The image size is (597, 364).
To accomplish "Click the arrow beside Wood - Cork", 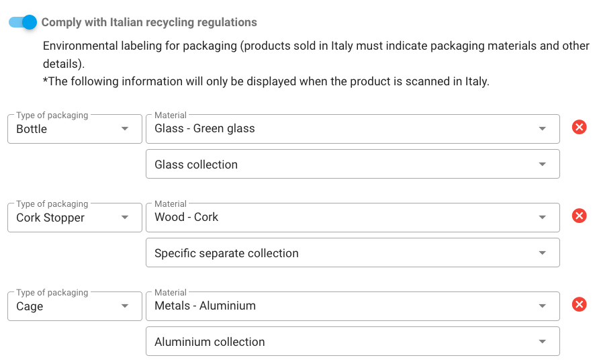I will pos(543,218).
